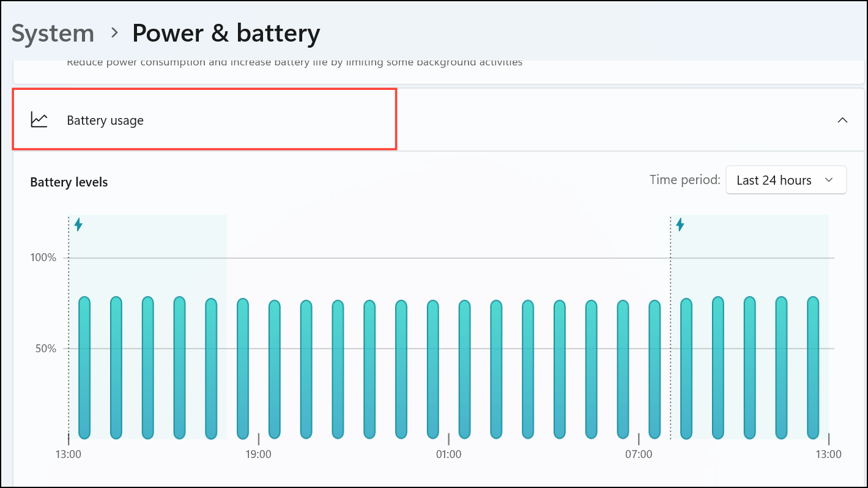Select the last battery bar in the chart

(813, 368)
